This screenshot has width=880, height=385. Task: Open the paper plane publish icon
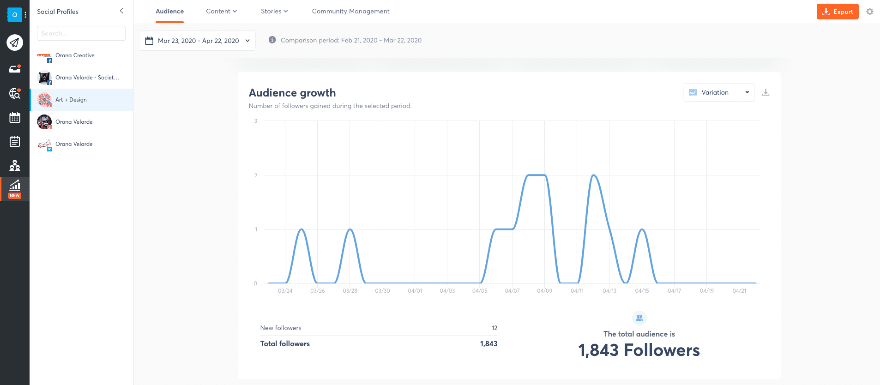(15, 43)
